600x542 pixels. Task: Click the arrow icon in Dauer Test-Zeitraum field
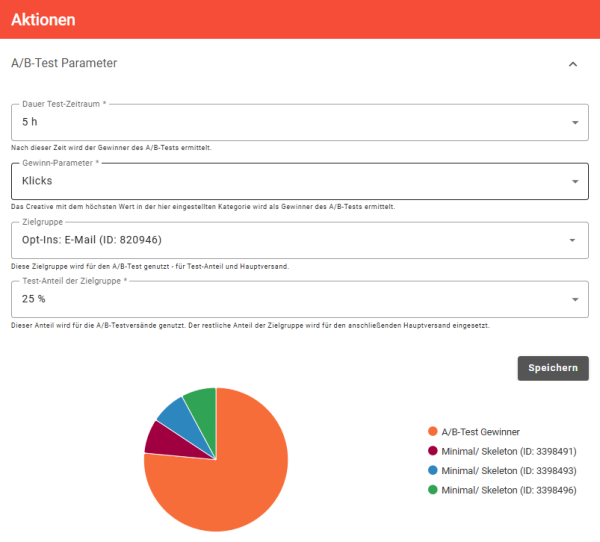click(x=575, y=123)
